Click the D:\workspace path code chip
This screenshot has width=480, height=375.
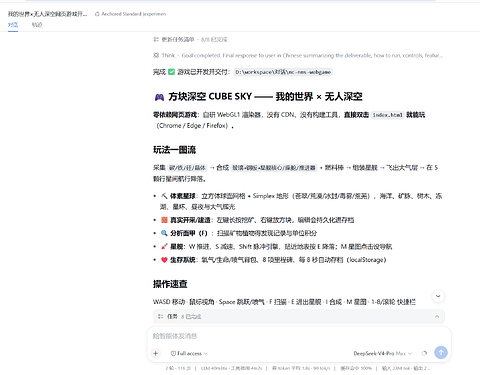point(283,72)
